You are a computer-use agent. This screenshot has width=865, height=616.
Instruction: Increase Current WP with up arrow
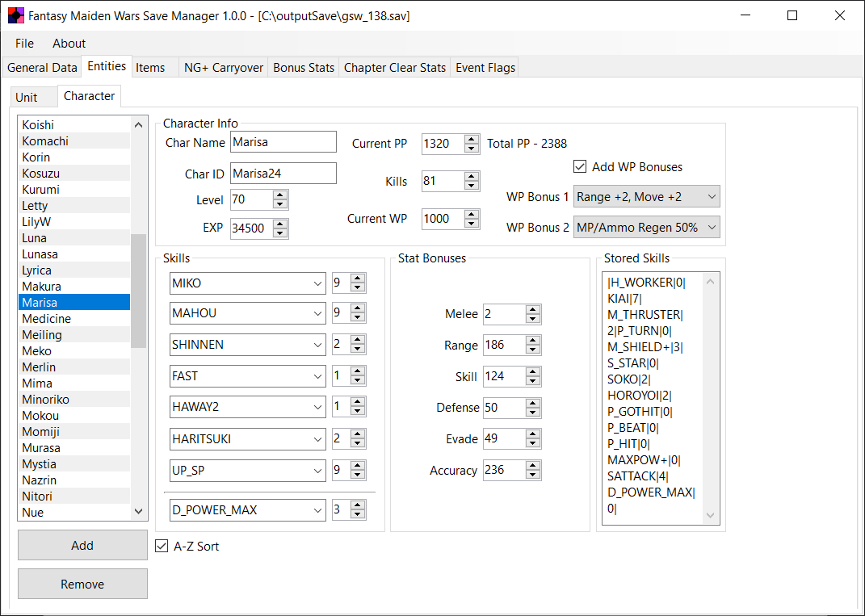pos(471,215)
